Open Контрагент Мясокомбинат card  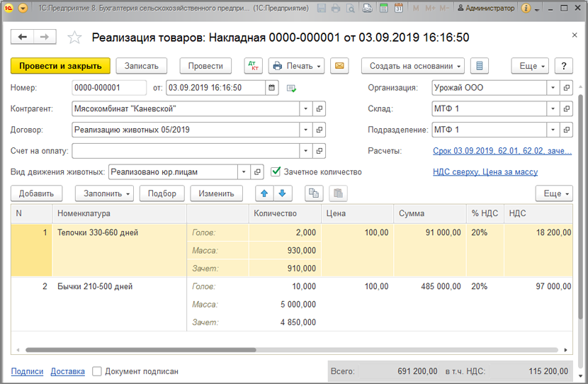coord(319,108)
